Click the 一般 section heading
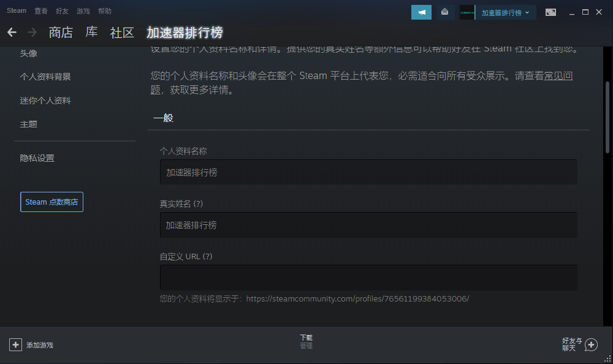This screenshot has height=364, width=613. 164,118
